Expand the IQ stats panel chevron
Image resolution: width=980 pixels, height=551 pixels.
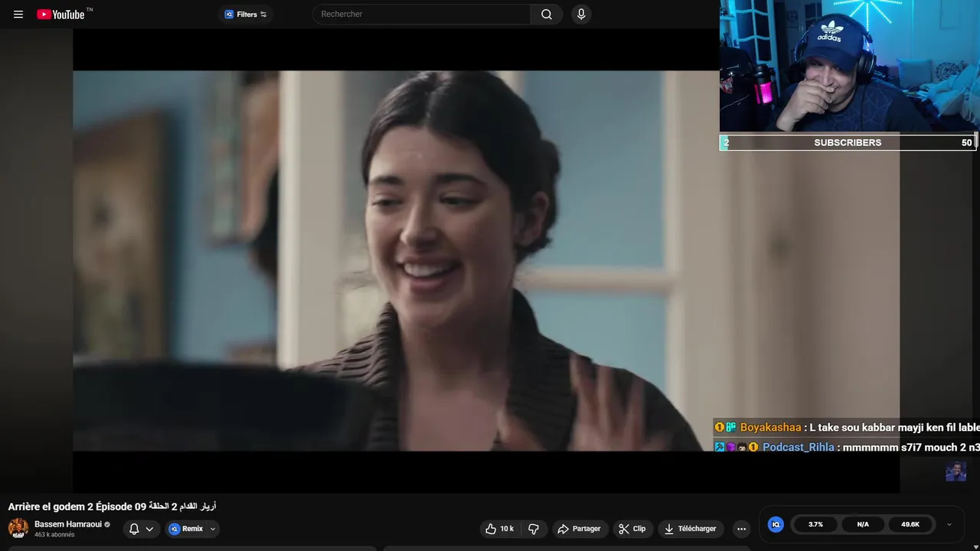[949, 524]
